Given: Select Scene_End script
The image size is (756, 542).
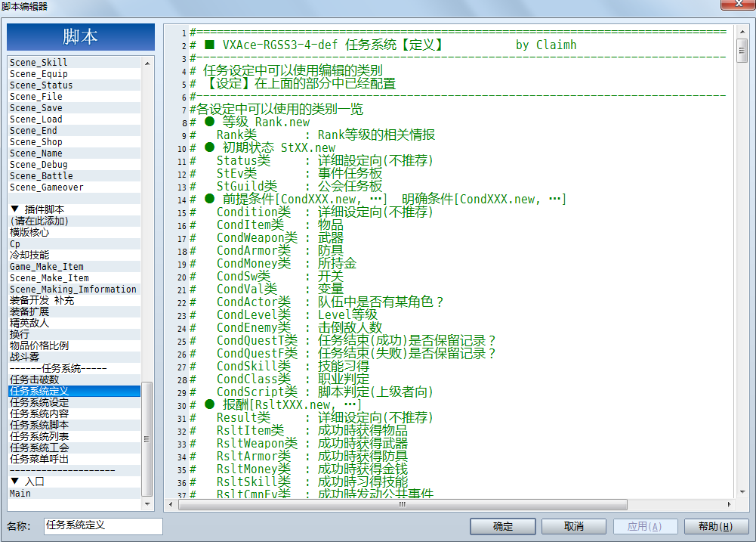Looking at the screenshot, I should click(x=75, y=130).
